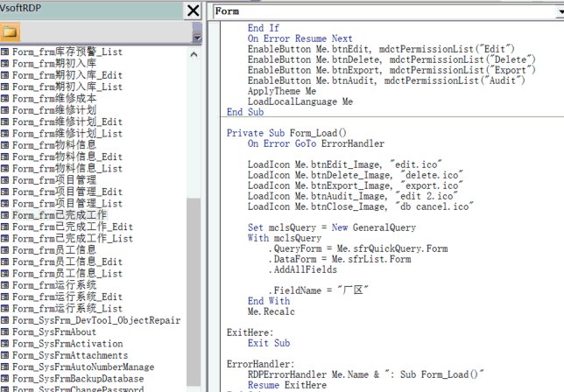The image size is (564, 392).
Task: Select highlighted Form_frm已完成工作 module
Action: click(60, 215)
